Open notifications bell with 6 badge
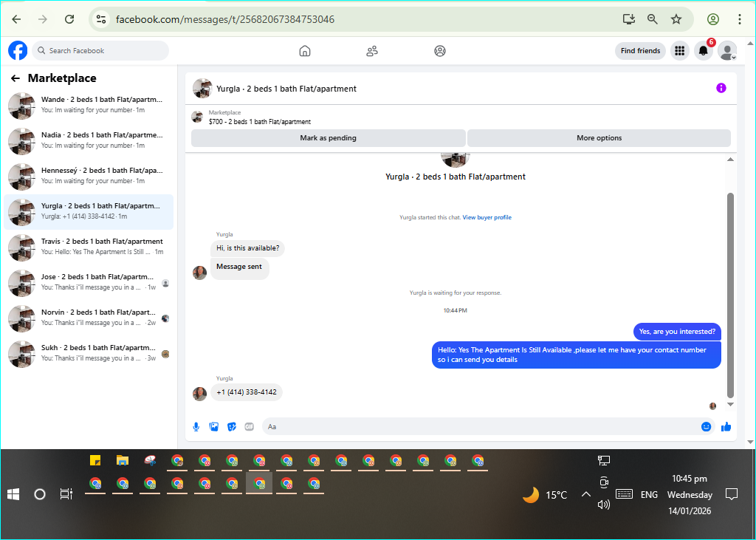This screenshot has width=756, height=540. click(x=704, y=51)
